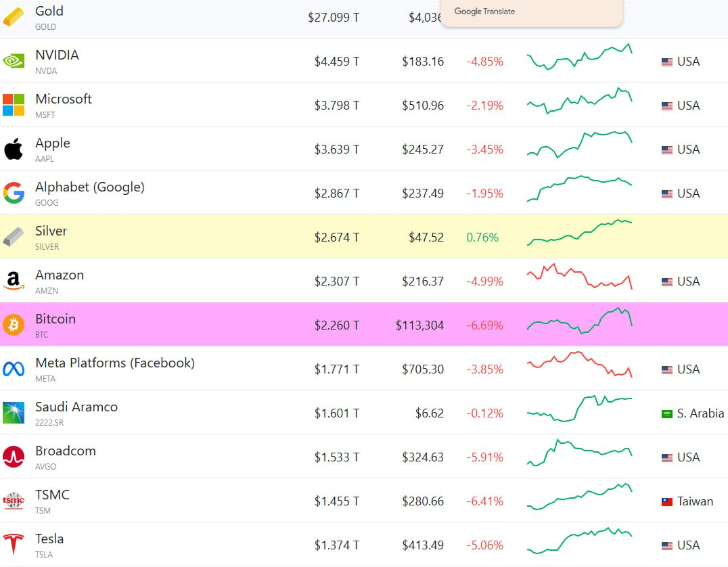728x567 pixels.
Task: Click Gold market cap $27.099 T
Action: coord(334,17)
